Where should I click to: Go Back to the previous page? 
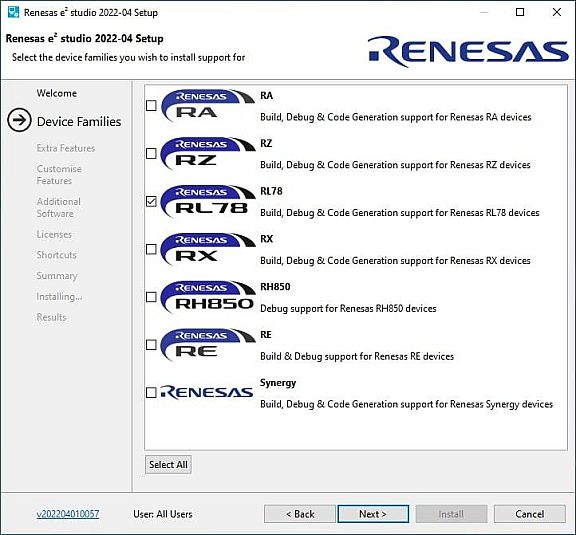300,514
